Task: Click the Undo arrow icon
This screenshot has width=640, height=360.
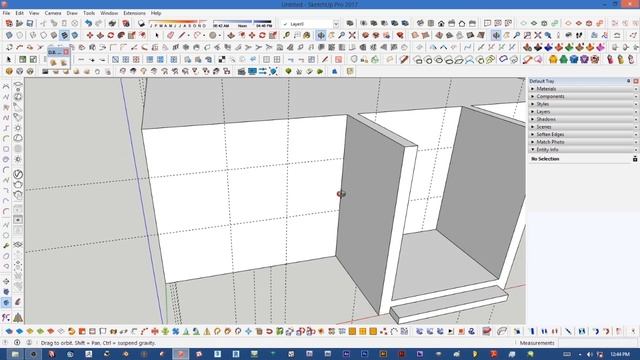Action: click(x=88, y=23)
